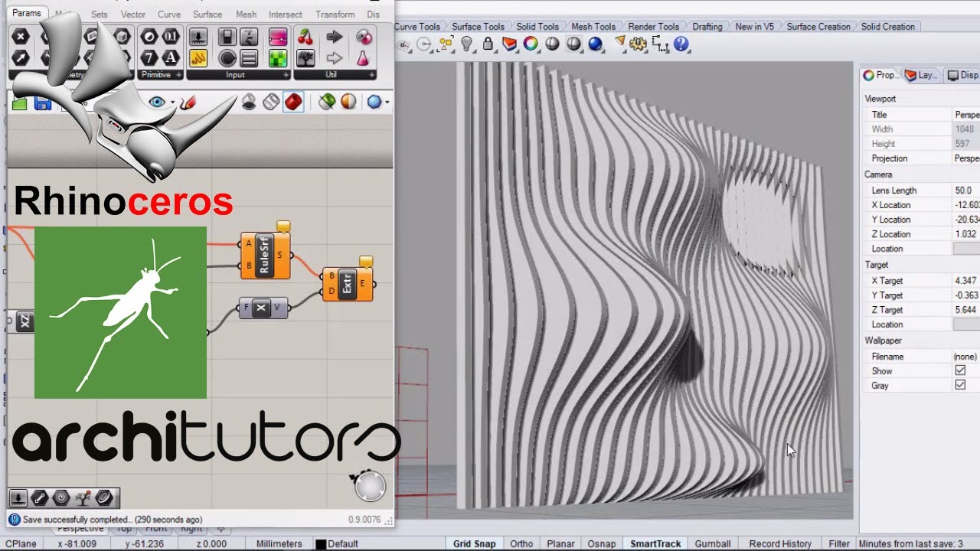Toggle the wallpaper Gray checkbox
The image size is (980, 551).
pyautogui.click(x=960, y=385)
